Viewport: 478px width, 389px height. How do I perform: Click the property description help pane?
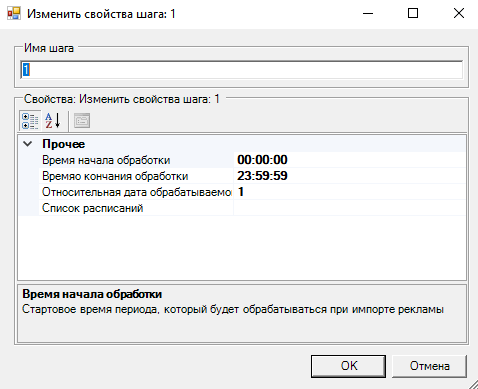pyautogui.click(x=242, y=313)
